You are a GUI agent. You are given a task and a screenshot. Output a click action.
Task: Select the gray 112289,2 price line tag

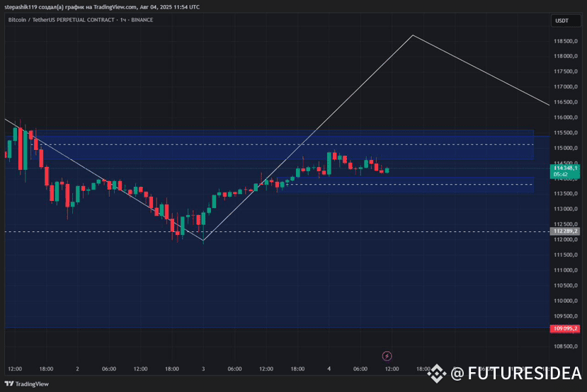(x=565, y=231)
